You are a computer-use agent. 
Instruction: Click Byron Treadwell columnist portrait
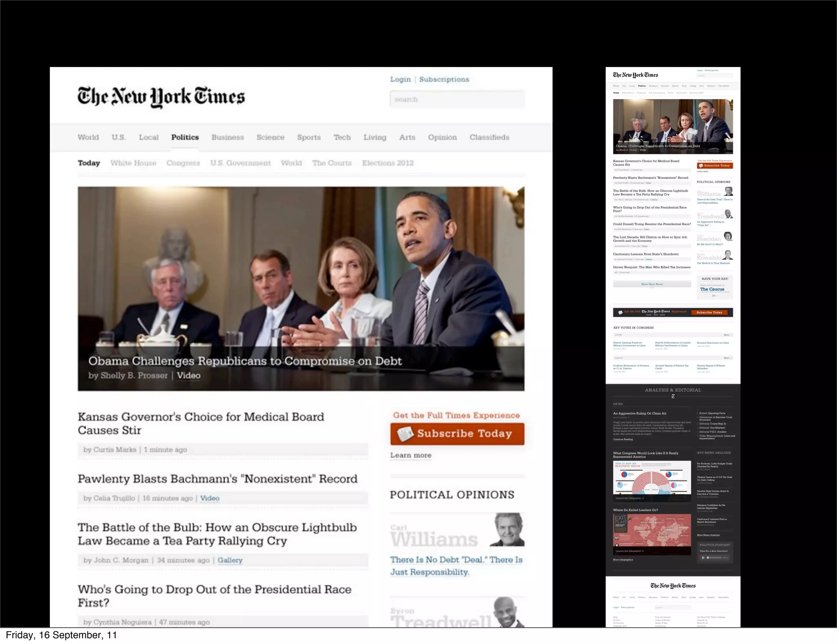tap(506, 613)
